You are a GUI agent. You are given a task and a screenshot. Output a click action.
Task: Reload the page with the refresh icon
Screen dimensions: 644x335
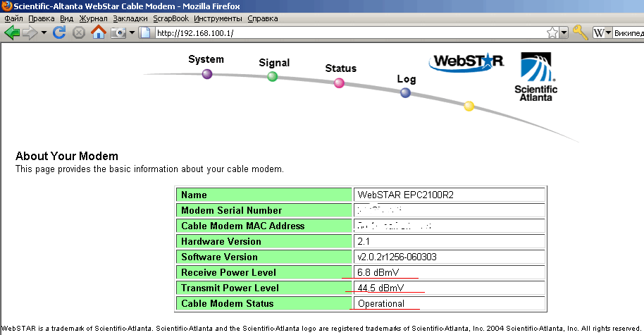[x=60, y=32]
